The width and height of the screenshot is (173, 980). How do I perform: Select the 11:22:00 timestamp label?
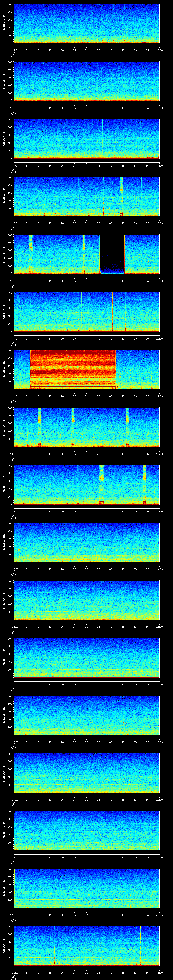tap(13, 512)
